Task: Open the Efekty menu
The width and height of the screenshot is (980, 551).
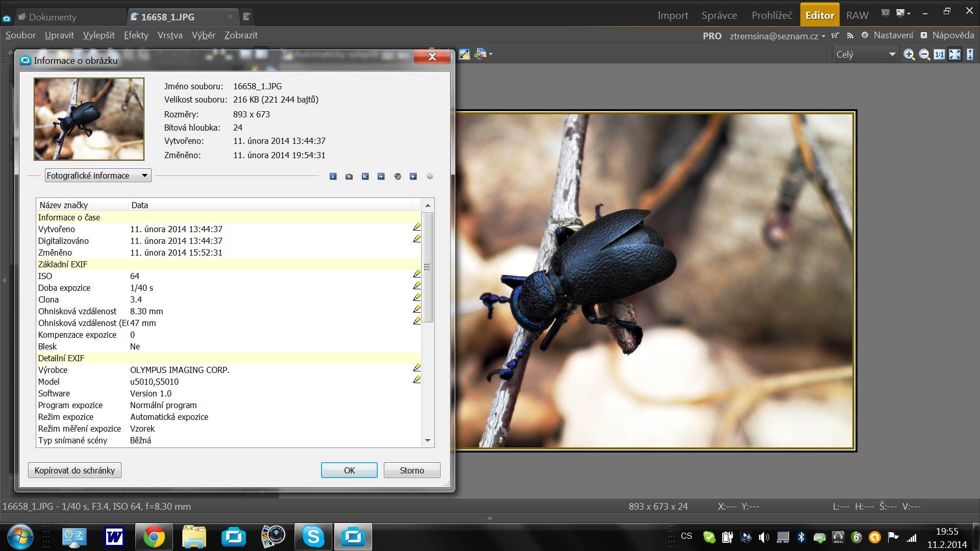Action: click(136, 35)
